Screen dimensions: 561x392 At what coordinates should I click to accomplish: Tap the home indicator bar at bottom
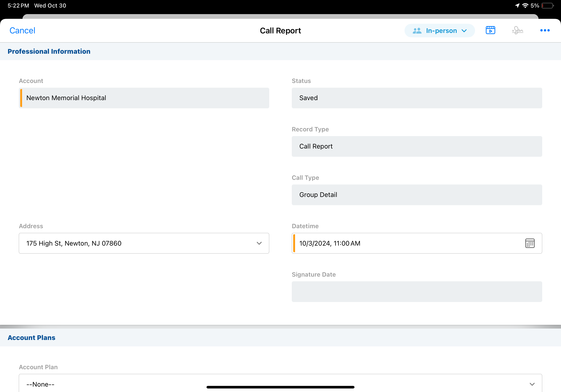[x=280, y=387]
